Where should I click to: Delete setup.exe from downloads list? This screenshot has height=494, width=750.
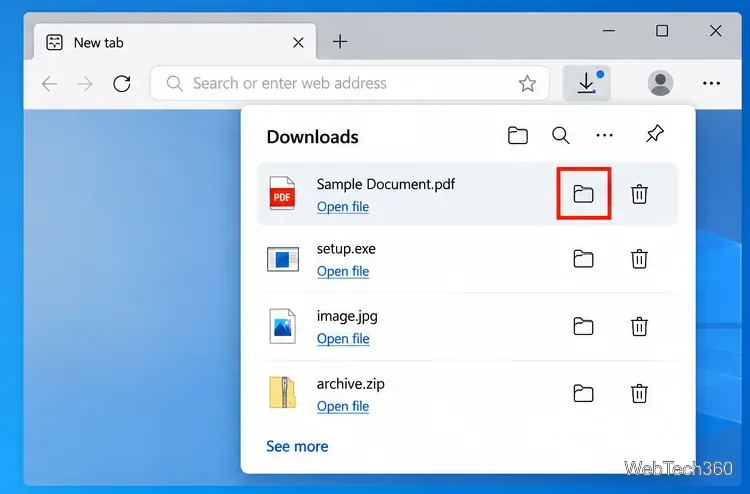tap(639, 259)
